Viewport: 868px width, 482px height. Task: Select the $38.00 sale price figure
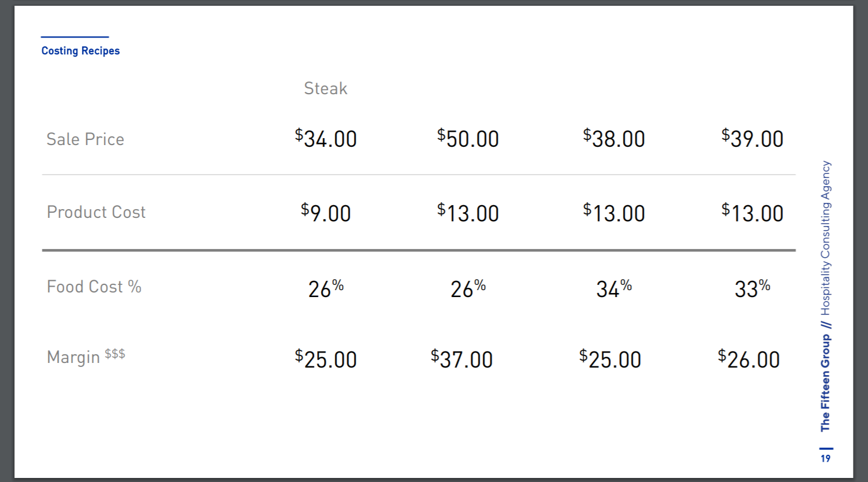[614, 139]
